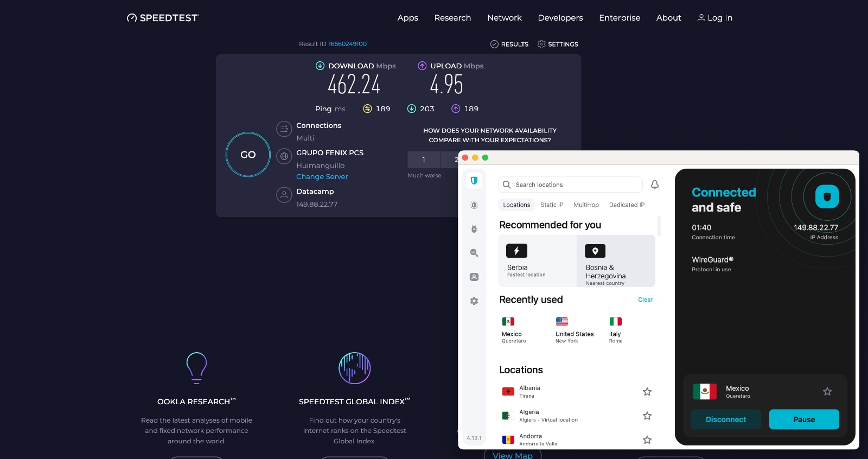
Task: Select Albania Tirana location
Action: click(x=577, y=392)
